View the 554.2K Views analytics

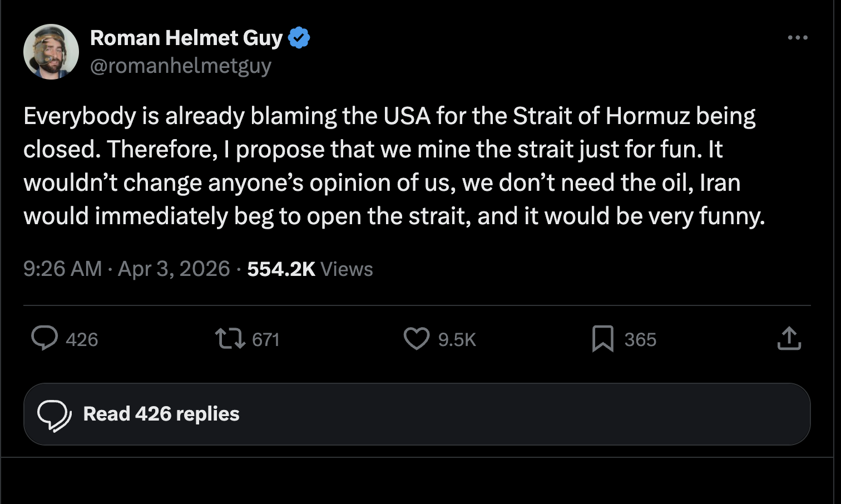(x=310, y=269)
